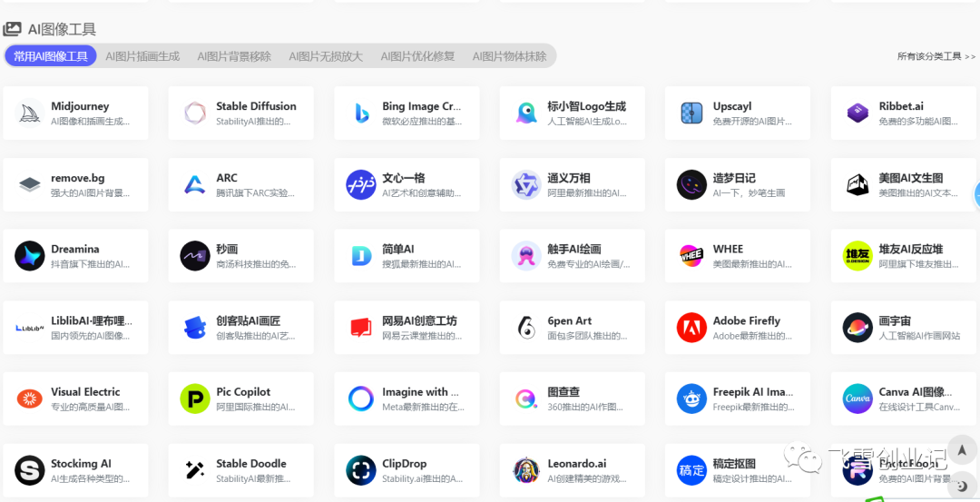Click the description 腾讯旗下ARC实验
This screenshot has height=502, width=980.
pyautogui.click(x=256, y=193)
